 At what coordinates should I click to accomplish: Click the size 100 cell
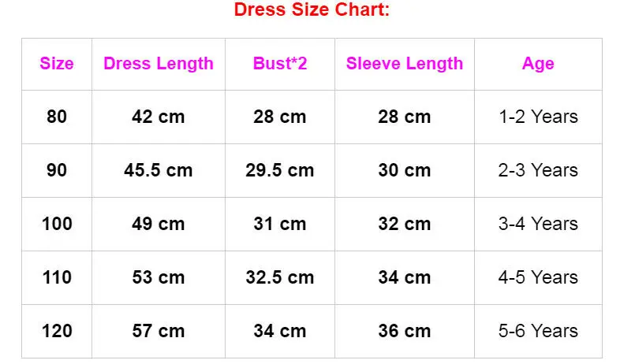coord(57,224)
